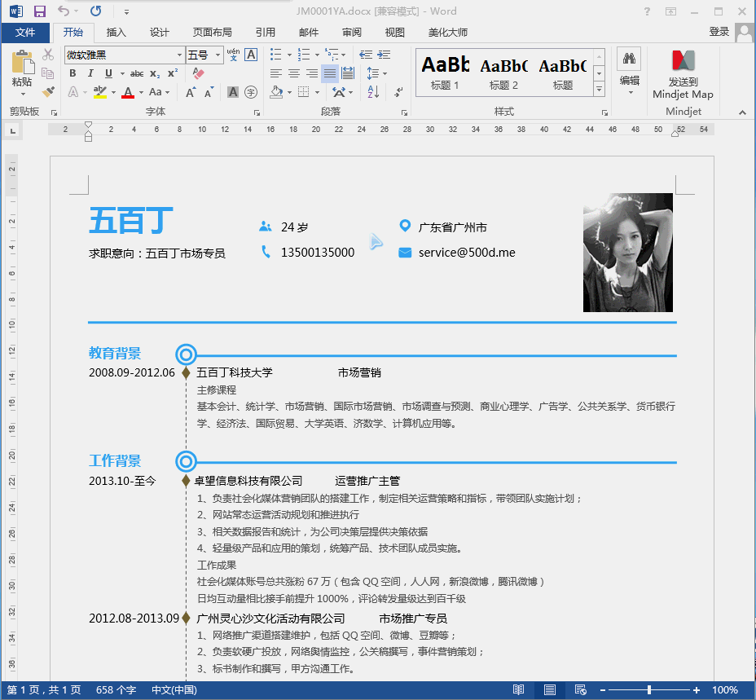756x700 pixels.
Task: Open Help question mark icon
Action: click(647, 11)
